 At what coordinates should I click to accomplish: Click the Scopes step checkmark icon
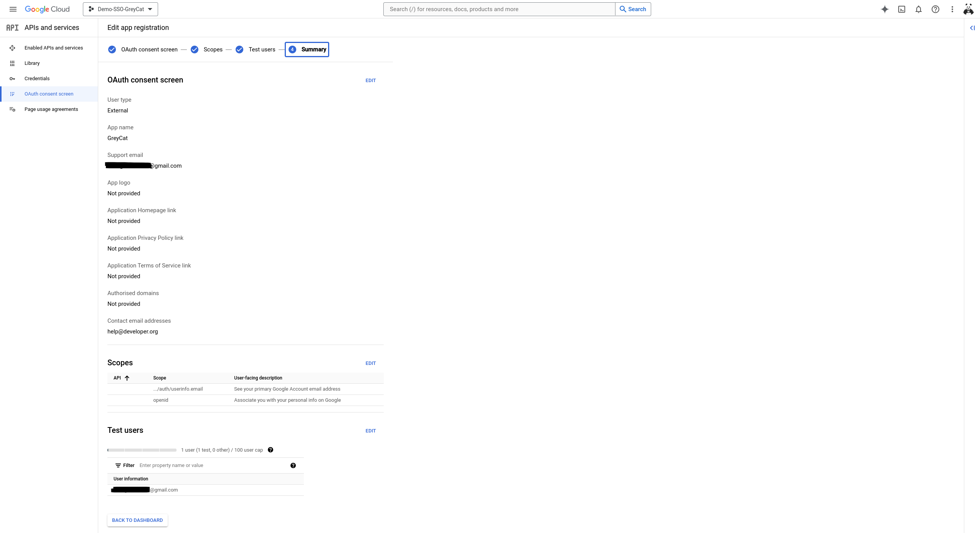pyautogui.click(x=195, y=50)
